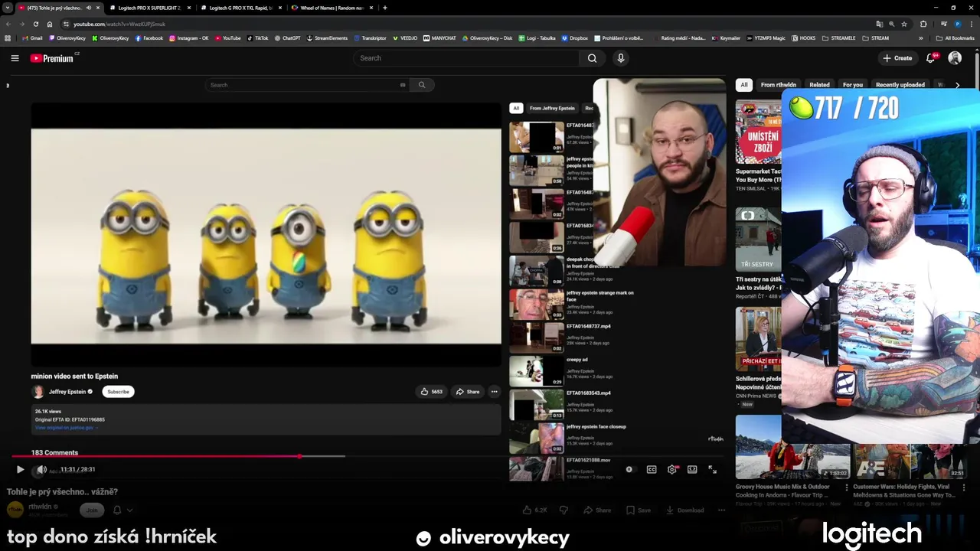
Task: Open the Gmail bookmark
Action: (x=32, y=37)
